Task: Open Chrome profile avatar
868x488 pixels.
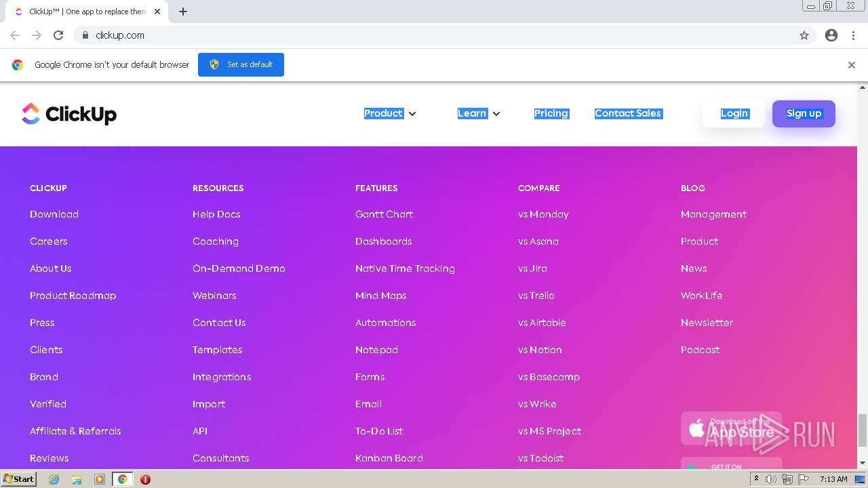Action: [x=831, y=35]
